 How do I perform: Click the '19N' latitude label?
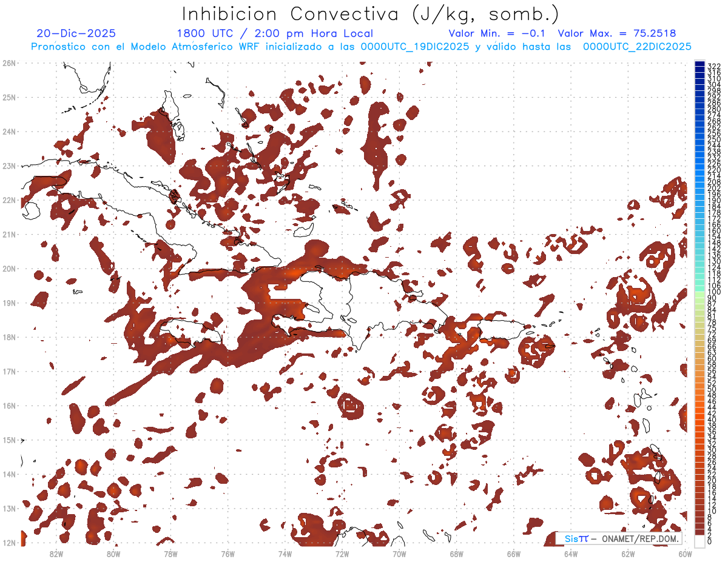(9, 303)
